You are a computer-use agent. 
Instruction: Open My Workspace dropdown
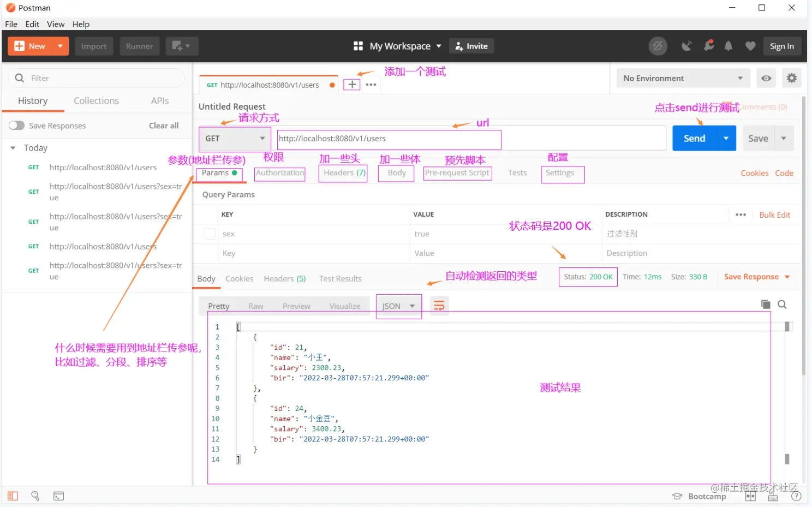(x=405, y=46)
